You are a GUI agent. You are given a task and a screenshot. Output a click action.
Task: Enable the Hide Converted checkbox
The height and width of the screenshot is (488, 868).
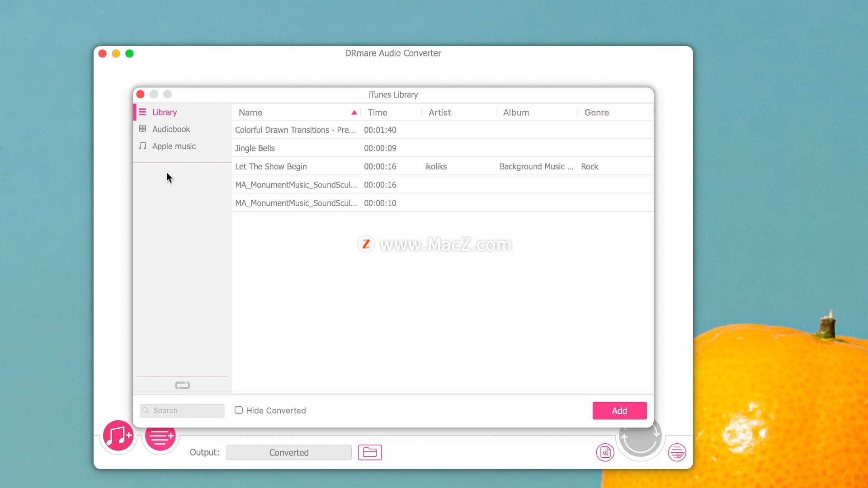pos(239,410)
